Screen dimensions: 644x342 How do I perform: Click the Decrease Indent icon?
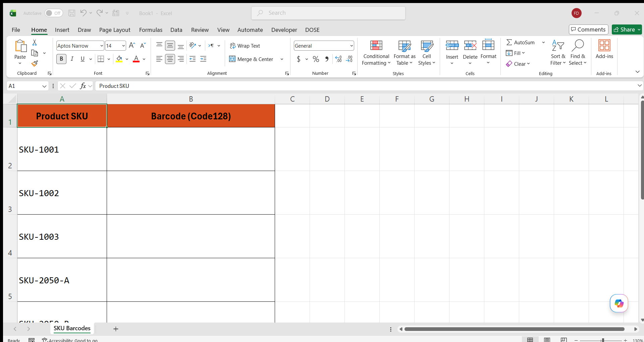(193, 59)
